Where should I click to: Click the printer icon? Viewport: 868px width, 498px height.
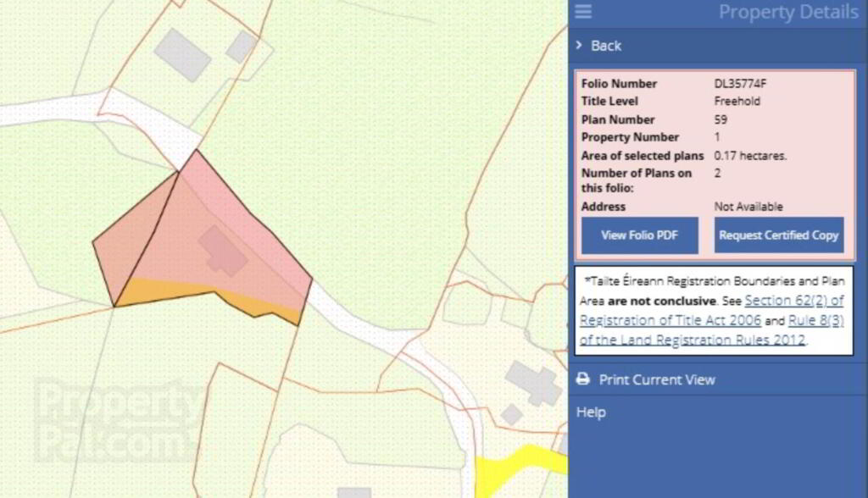pyautogui.click(x=583, y=379)
